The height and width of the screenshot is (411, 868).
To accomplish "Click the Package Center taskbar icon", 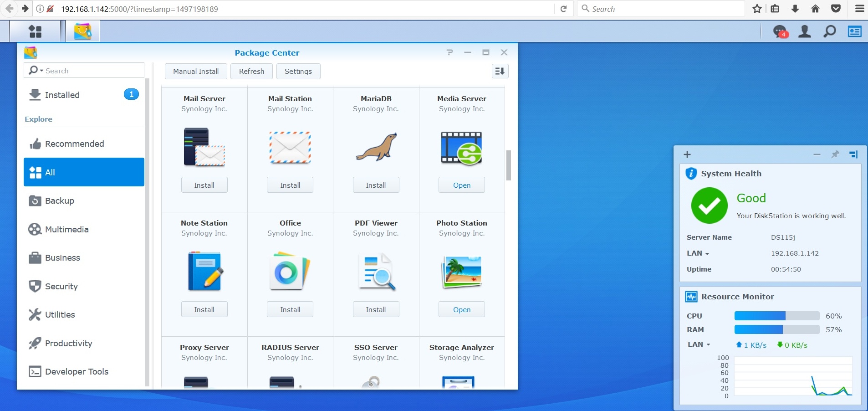I will pyautogui.click(x=82, y=31).
